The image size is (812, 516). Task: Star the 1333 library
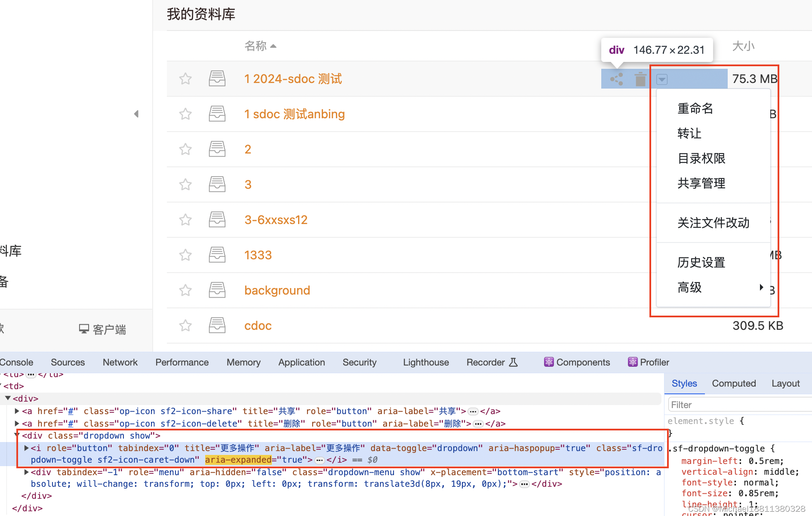[185, 255]
